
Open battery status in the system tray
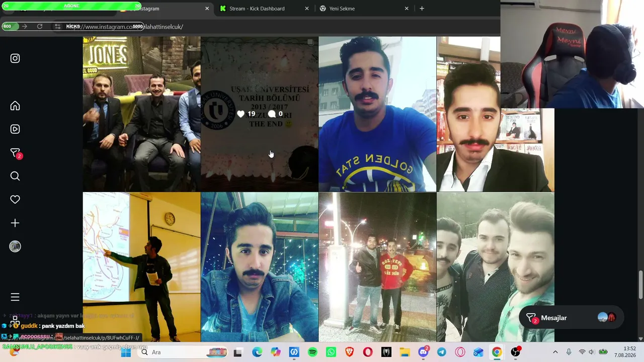(x=603, y=352)
